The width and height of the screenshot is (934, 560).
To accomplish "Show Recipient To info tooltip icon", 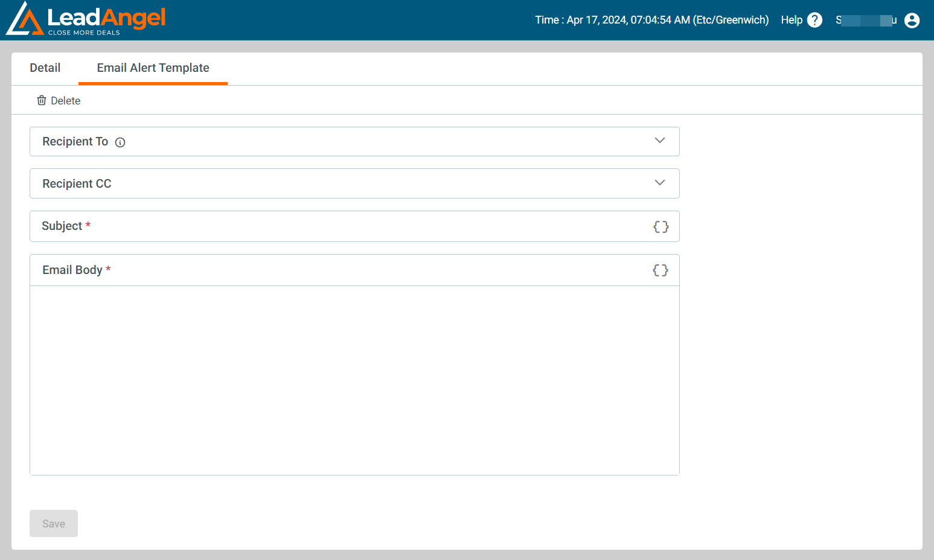I will 120,142.
